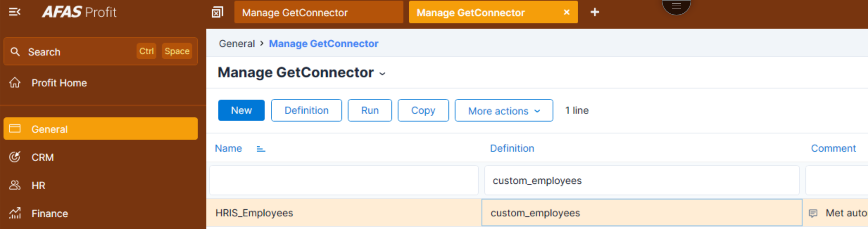Expand the More actions dropdown
This screenshot has width=868, height=229.
pyautogui.click(x=503, y=111)
